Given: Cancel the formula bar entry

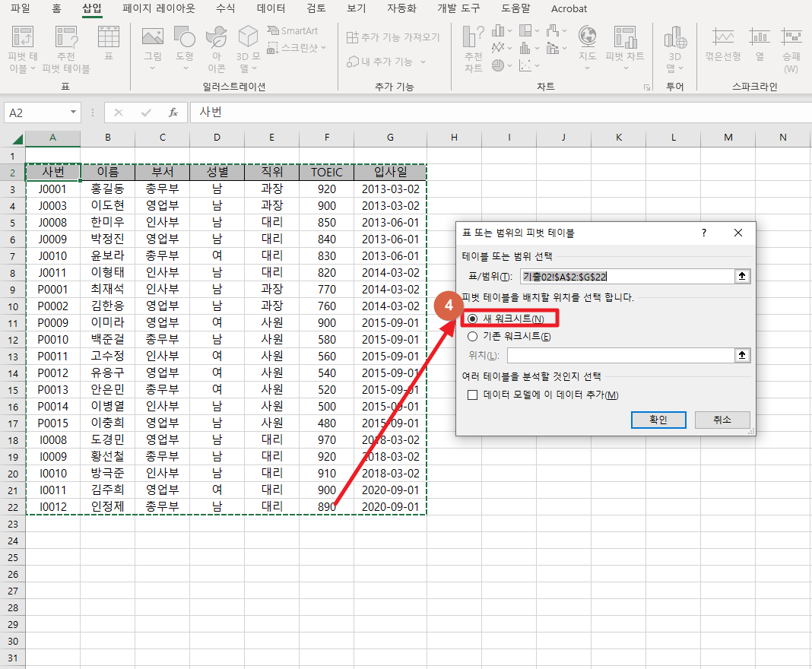Looking at the screenshot, I should [x=119, y=113].
